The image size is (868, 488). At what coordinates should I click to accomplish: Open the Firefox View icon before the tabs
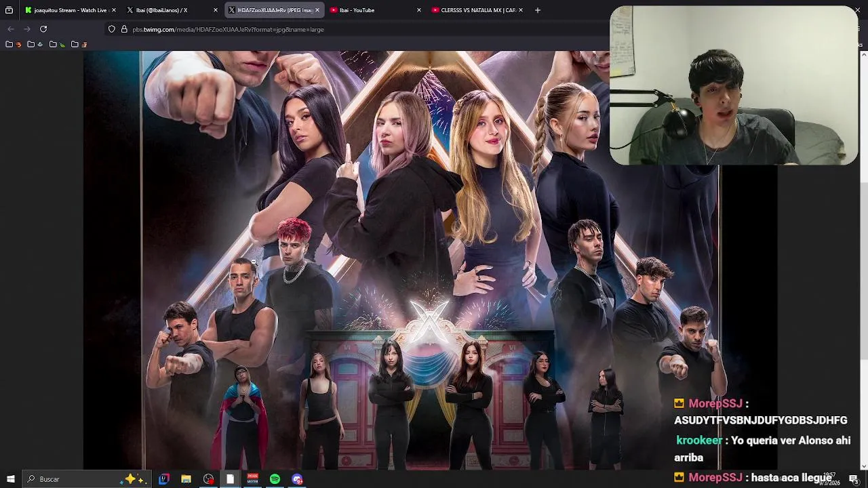click(x=9, y=10)
